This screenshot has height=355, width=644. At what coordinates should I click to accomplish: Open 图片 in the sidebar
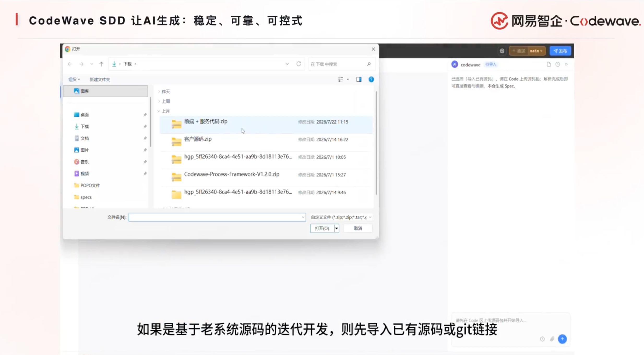(85, 150)
